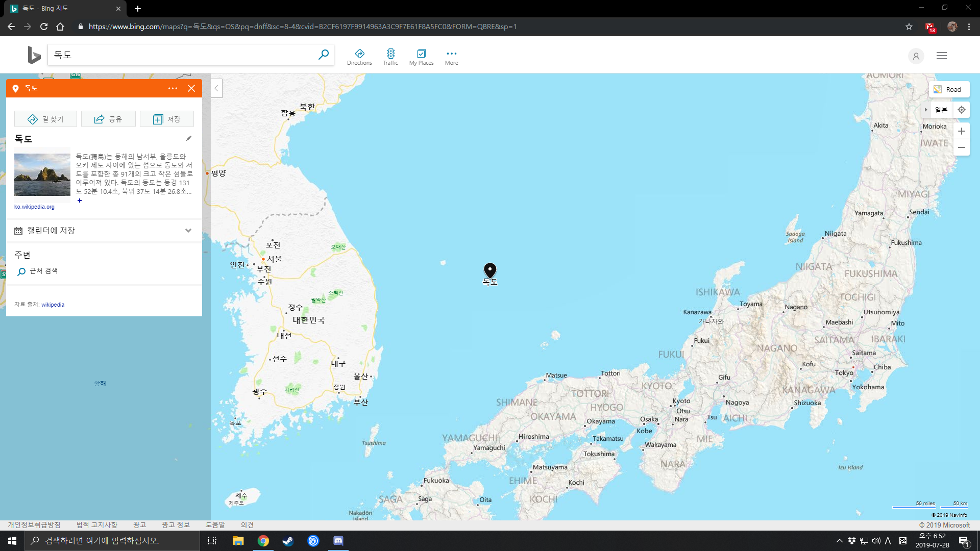This screenshot has height=551, width=980.
Task: Click the Tokyo city label
Action: click(844, 373)
